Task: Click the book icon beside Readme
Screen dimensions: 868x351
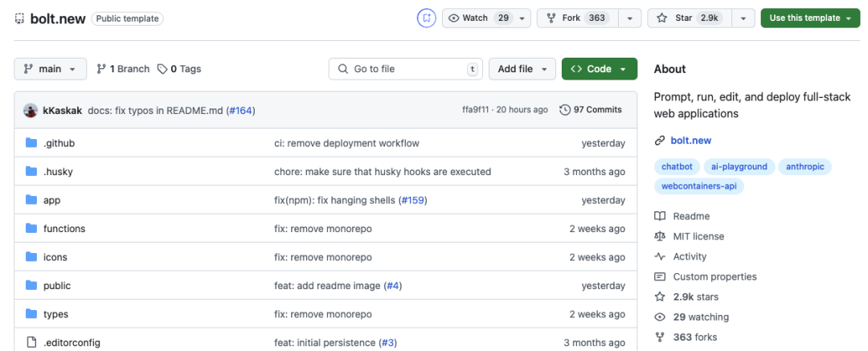Action: click(659, 216)
